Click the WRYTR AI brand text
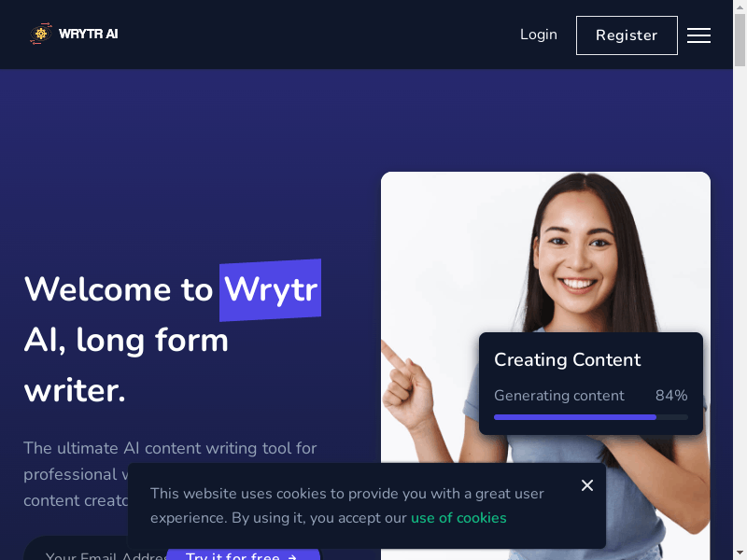The image size is (747, 560). pyautogui.click(x=88, y=34)
